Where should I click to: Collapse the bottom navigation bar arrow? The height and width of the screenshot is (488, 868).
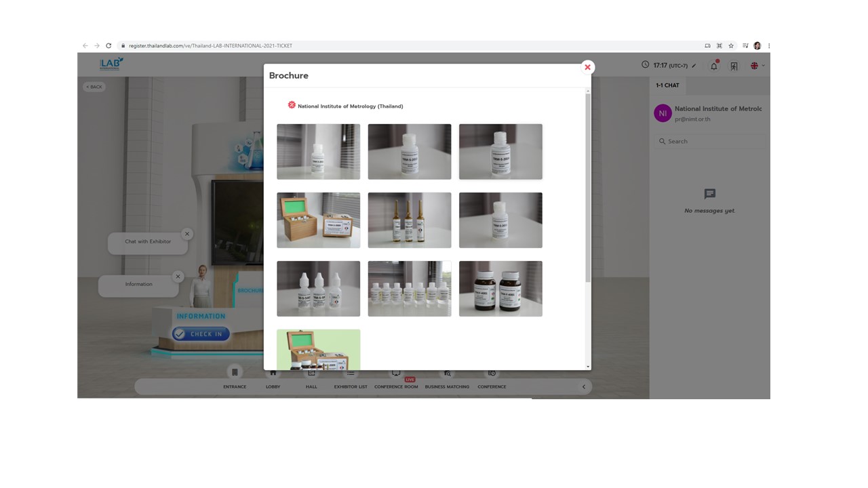coord(583,387)
